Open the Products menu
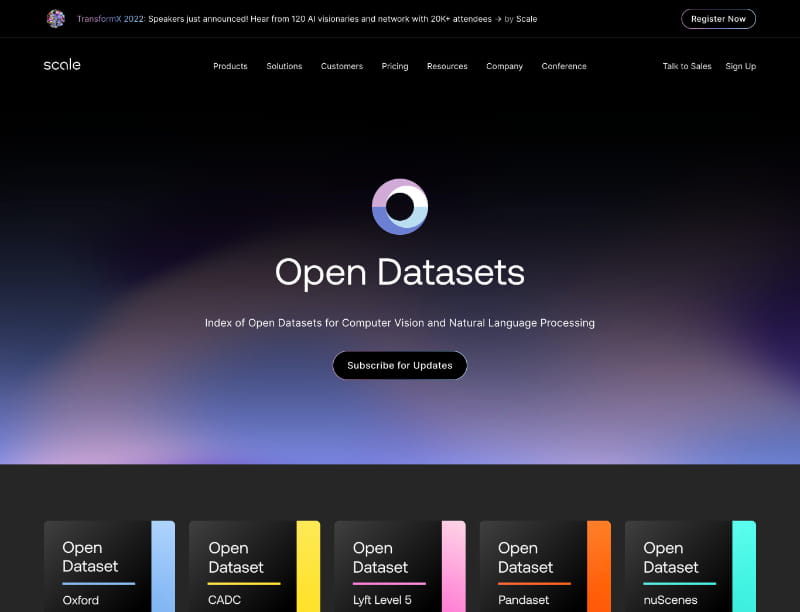 coord(230,66)
